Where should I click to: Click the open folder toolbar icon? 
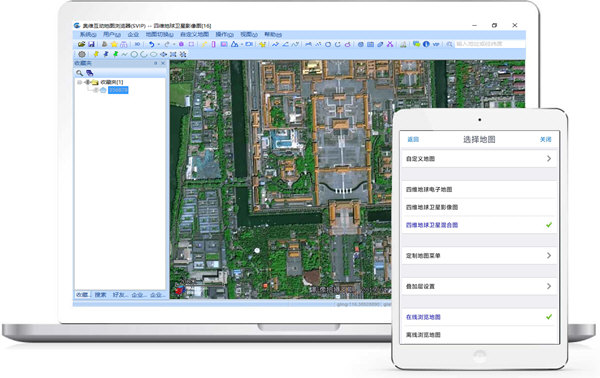tap(81, 44)
